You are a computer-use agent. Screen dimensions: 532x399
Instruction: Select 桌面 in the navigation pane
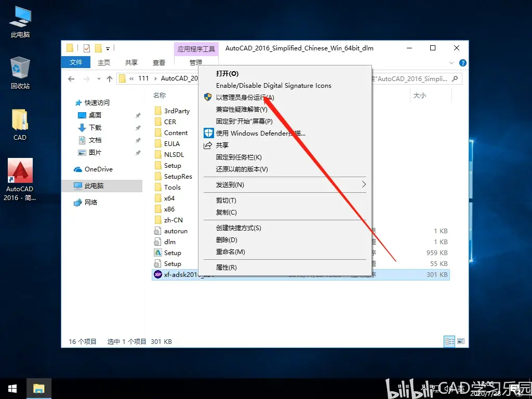pyautogui.click(x=95, y=115)
